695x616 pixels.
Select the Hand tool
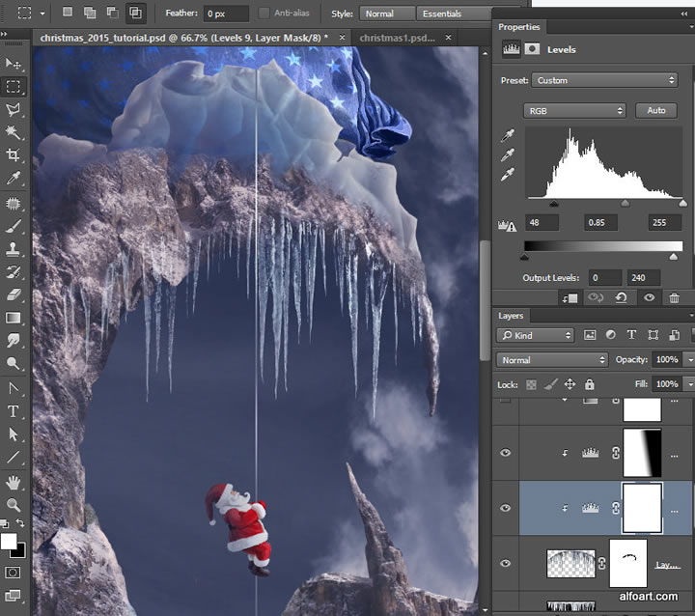click(14, 482)
